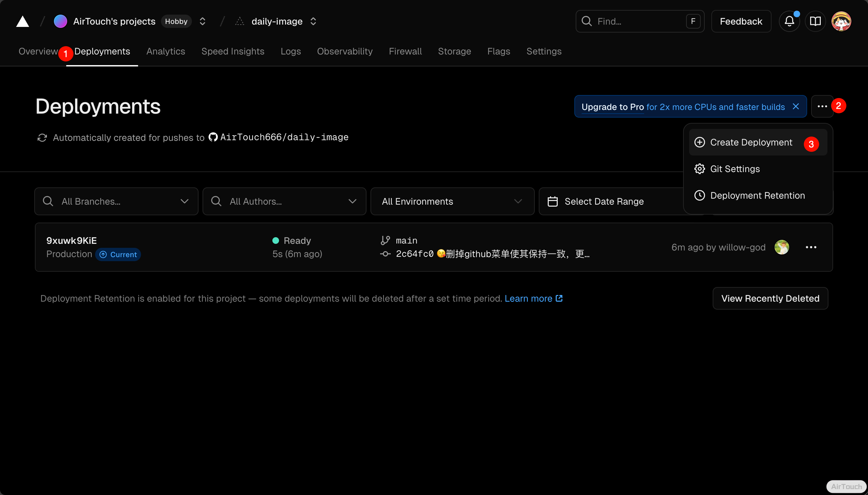This screenshot has width=868, height=495.
Task: Switch to the Analytics tab
Action: pyautogui.click(x=165, y=51)
